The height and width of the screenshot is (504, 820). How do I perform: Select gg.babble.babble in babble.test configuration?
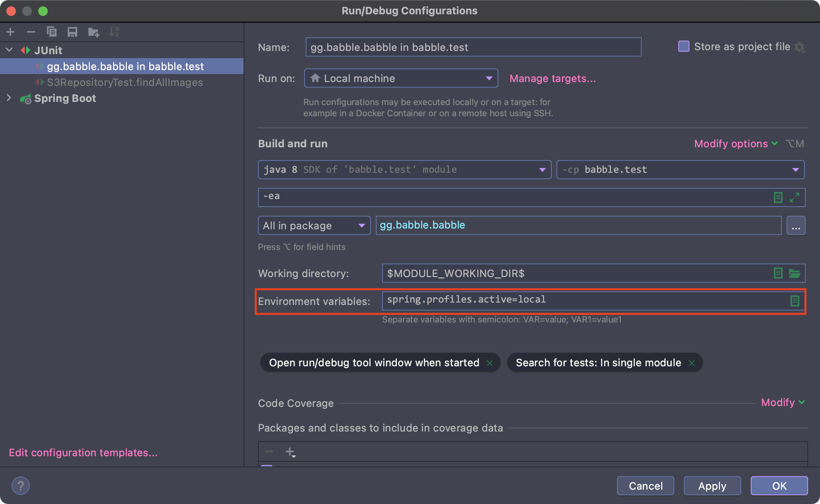(122, 66)
